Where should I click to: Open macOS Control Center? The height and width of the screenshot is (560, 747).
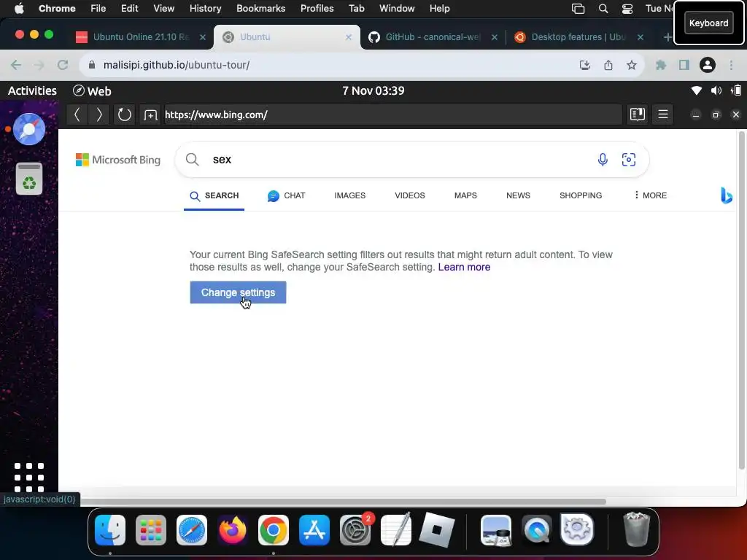627,9
